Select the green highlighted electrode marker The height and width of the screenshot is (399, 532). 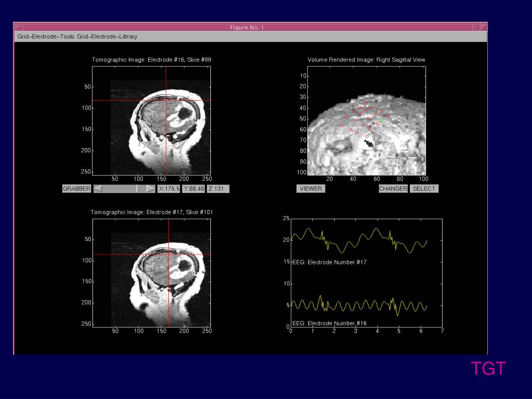[x=382, y=120]
